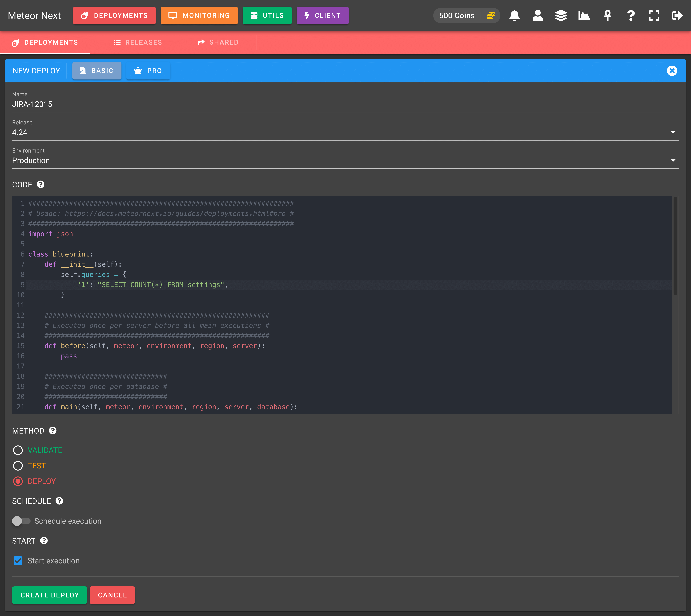
Task: Click the logout icon
Action: [x=677, y=16]
